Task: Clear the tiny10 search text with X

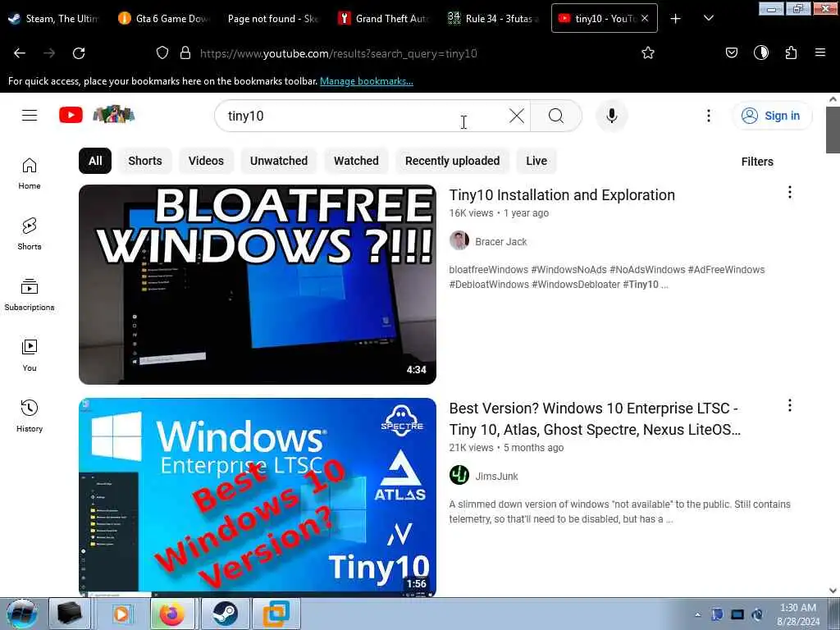Action: (517, 116)
